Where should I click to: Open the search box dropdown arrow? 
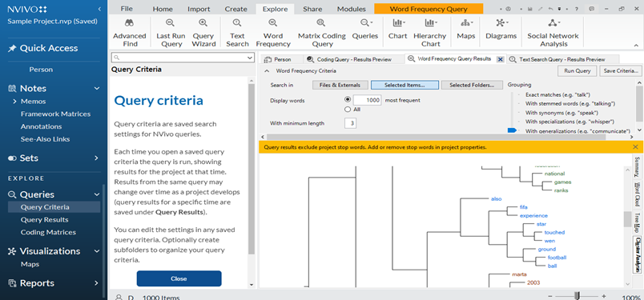click(x=250, y=58)
